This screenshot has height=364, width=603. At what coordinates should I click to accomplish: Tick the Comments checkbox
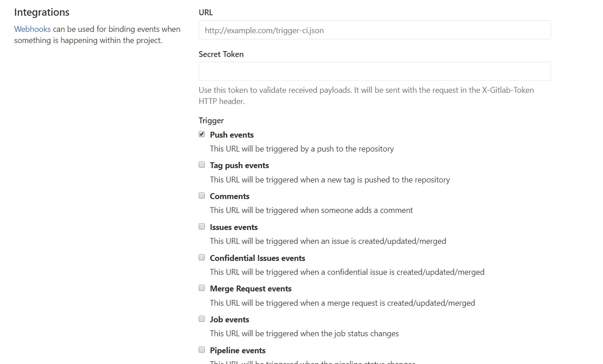tap(202, 196)
